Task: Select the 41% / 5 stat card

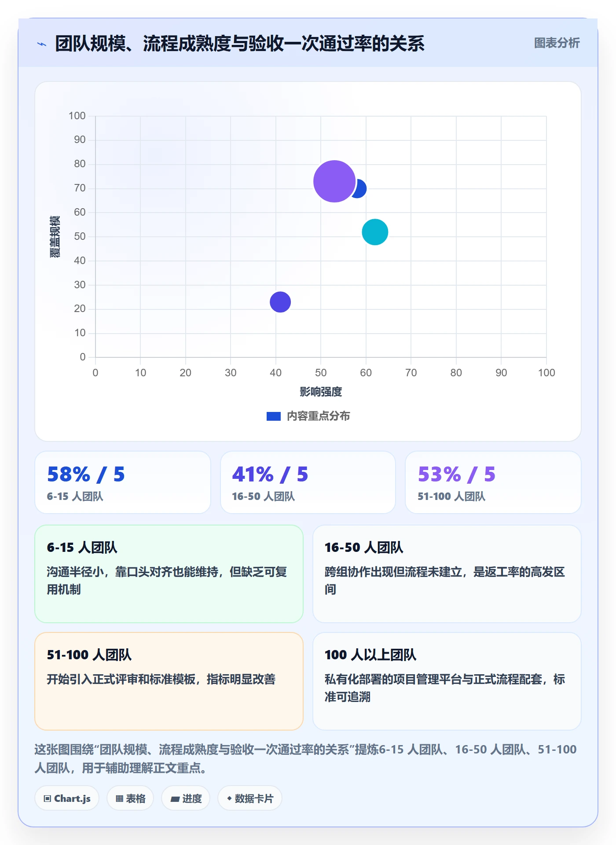Action: click(x=308, y=482)
